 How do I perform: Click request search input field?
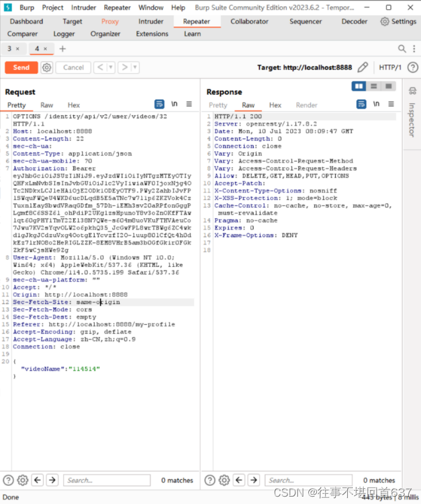107,480
